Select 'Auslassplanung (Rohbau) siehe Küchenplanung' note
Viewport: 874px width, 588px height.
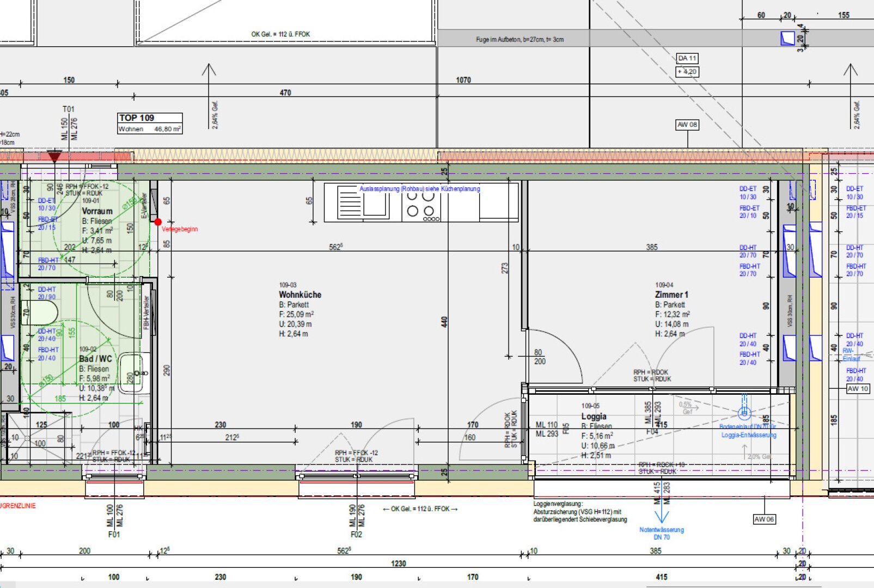tap(420, 189)
